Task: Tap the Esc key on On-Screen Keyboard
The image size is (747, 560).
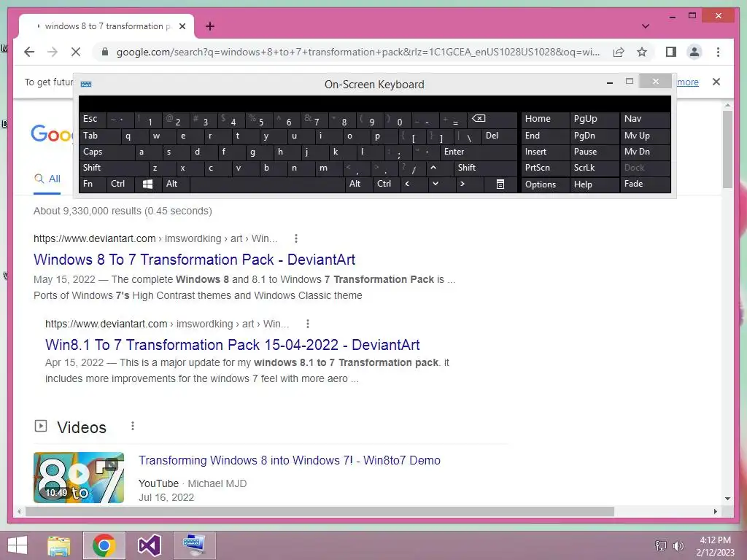Action: point(93,120)
